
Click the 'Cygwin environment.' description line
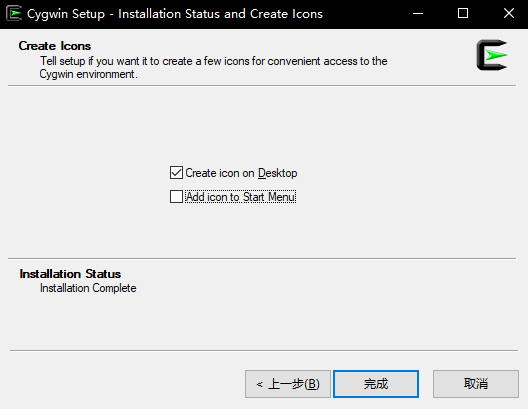point(88,74)
